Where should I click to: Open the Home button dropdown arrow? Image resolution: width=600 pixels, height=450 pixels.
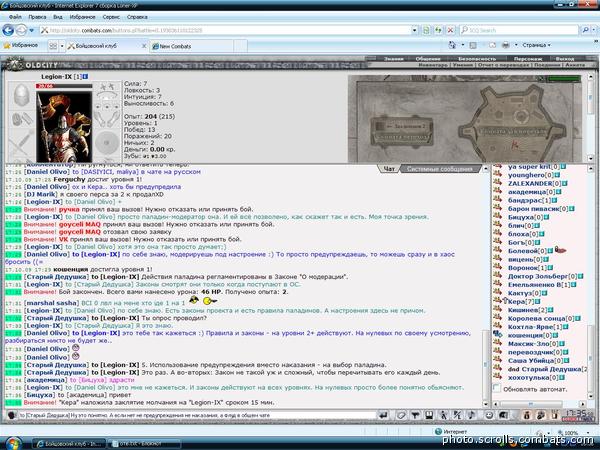[x=462, y=45]
